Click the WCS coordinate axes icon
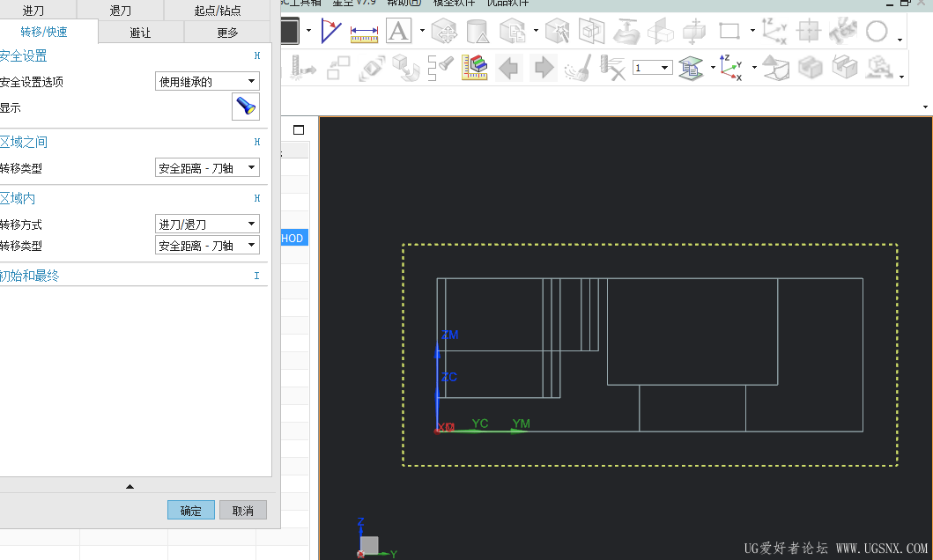The image size is (933, 560). 730,68
